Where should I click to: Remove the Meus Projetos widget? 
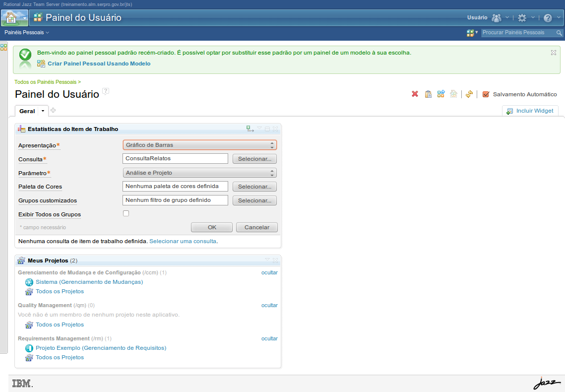tap(275, 260)
